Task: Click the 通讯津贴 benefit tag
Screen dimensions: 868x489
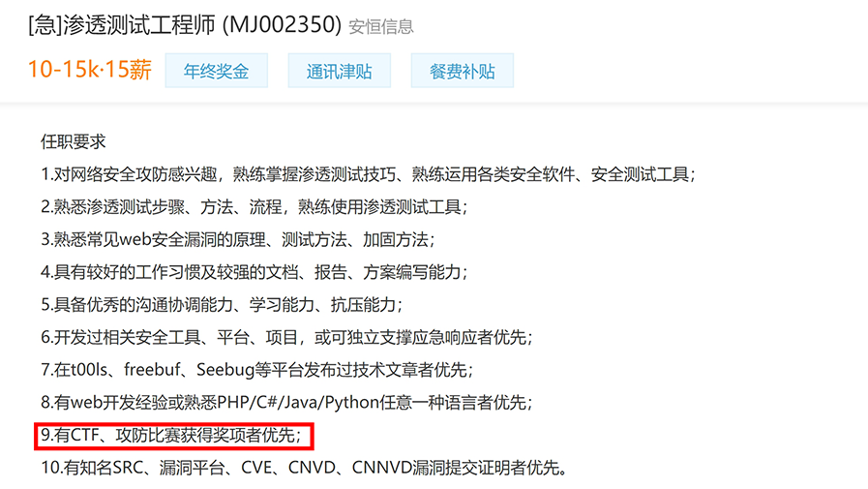Action: [340, 71]
